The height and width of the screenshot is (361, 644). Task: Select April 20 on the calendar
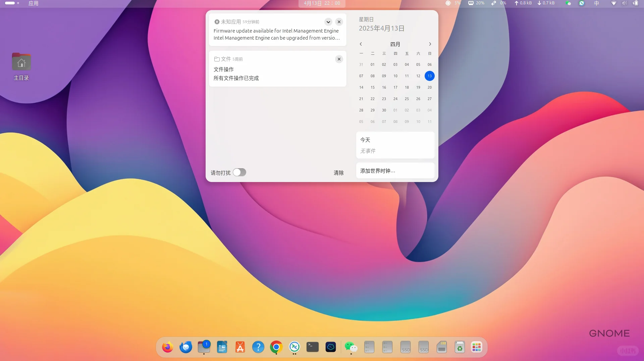tap(430, 87)
